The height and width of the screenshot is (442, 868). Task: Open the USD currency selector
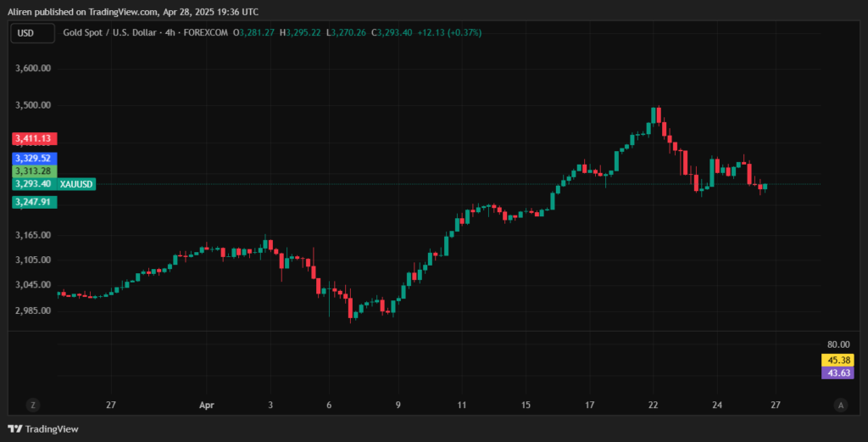(33, 33)
